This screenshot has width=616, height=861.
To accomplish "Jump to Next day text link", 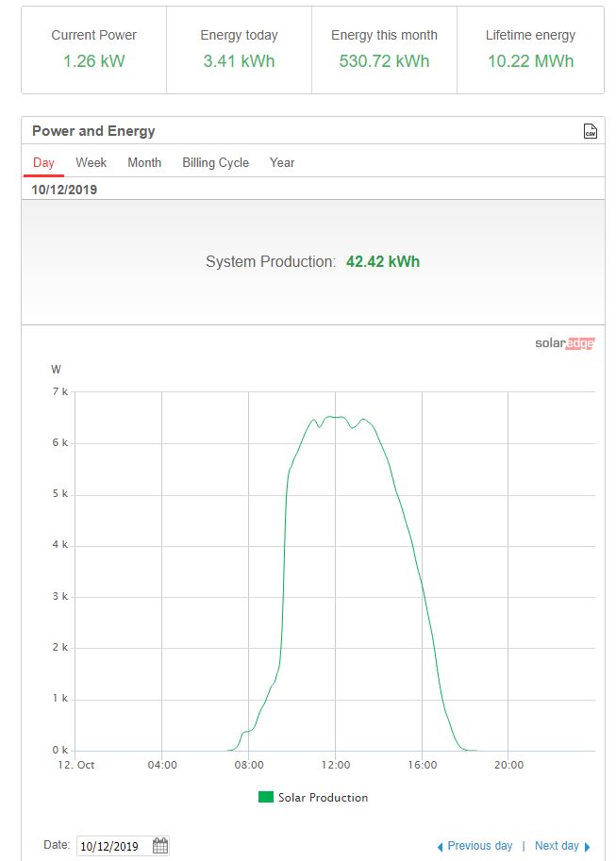I will [x=557, y=846].
